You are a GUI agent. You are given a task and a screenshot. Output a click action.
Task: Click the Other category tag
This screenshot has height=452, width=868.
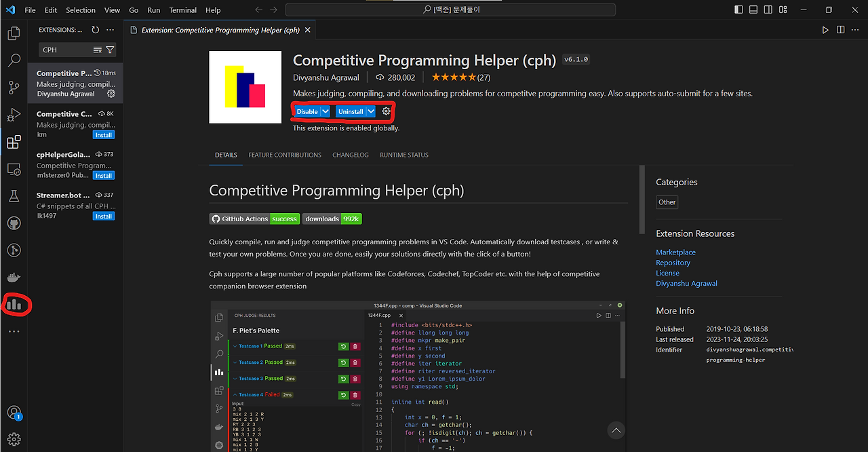tap(667, 202)
